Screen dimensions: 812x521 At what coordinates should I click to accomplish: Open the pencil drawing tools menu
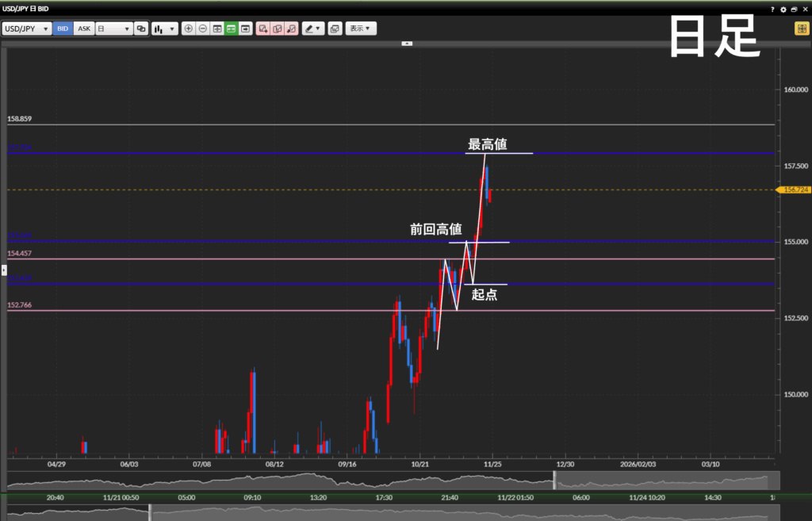coord(314,29)
